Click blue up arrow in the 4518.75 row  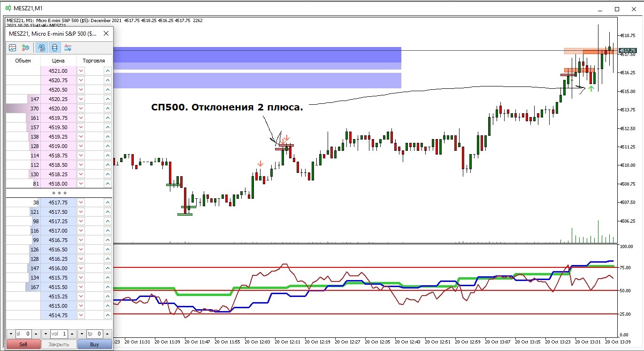click(x=107, y=156)
